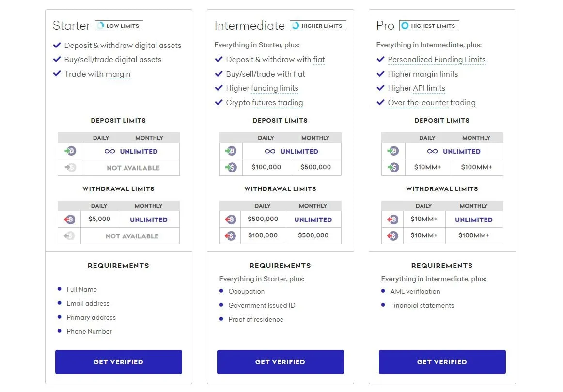The height and width of the screenshot is (392, 563).
Task: Click the Bitcoin withdrawal icon in Pro table
Action: [393, 219]
